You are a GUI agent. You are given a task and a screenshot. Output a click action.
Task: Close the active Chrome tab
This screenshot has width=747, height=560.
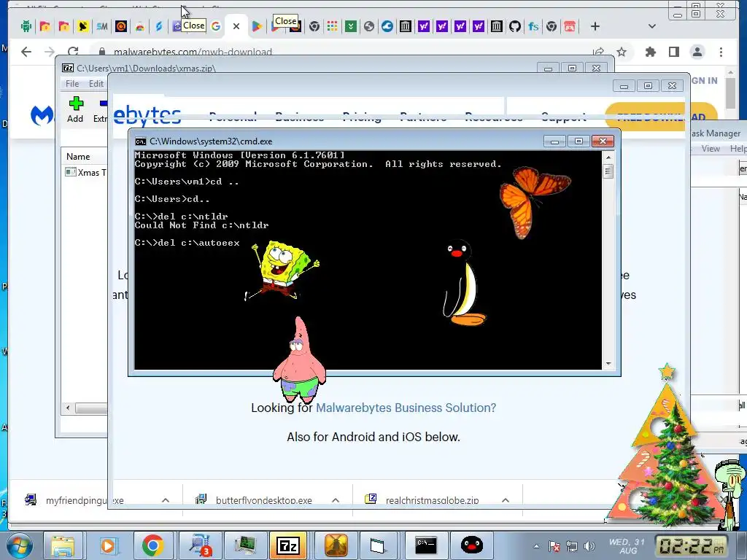[x=236, y=27]
